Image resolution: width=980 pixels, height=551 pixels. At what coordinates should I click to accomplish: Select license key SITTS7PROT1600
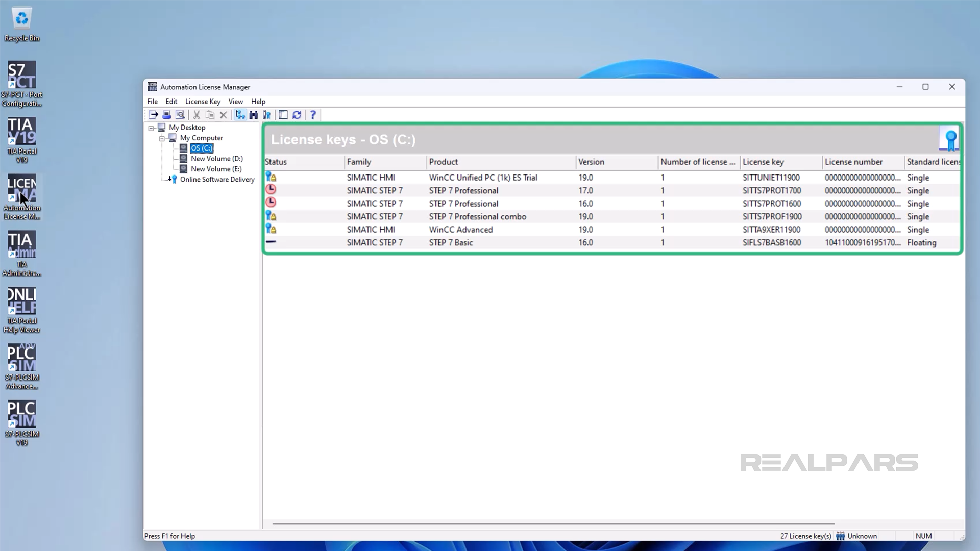pos(771,204)
